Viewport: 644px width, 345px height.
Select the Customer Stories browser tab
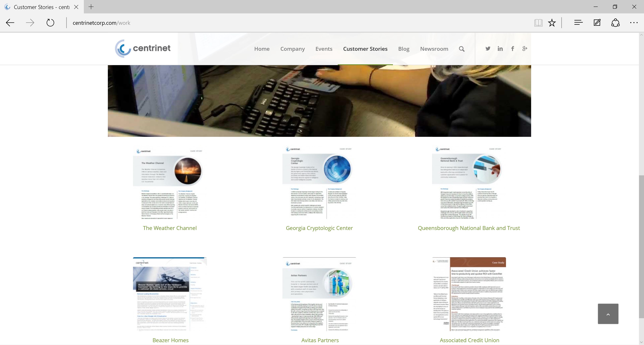click(42, 7)
